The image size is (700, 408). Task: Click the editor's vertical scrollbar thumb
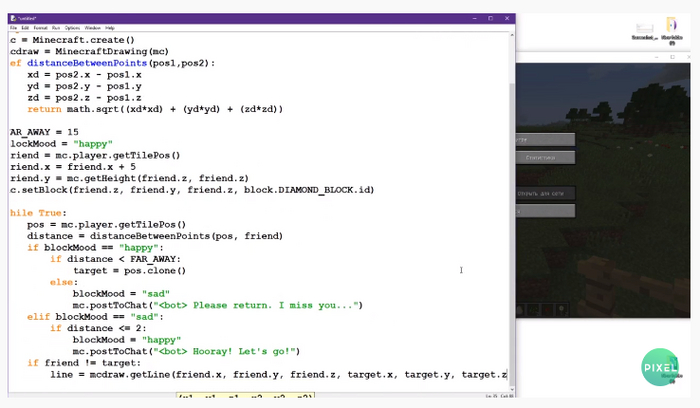(x=512, y=232)
